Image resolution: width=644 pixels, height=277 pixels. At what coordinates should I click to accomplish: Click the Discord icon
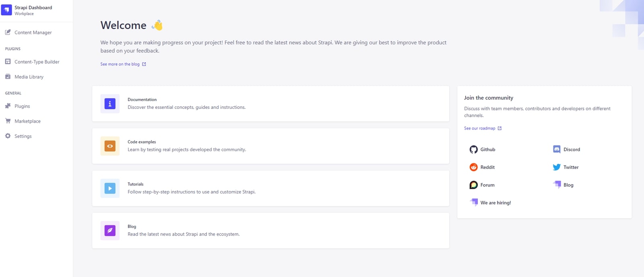click(557, 150)
